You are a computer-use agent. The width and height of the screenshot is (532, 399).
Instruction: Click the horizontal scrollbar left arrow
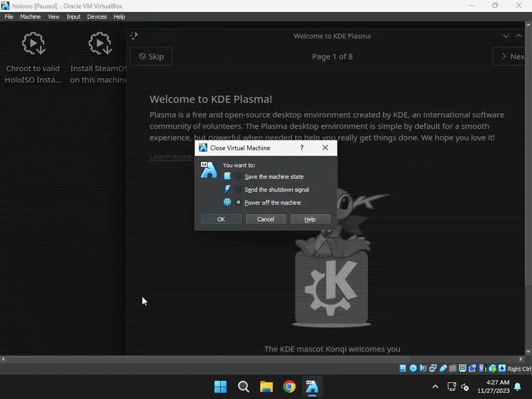[x=3, y=359]
